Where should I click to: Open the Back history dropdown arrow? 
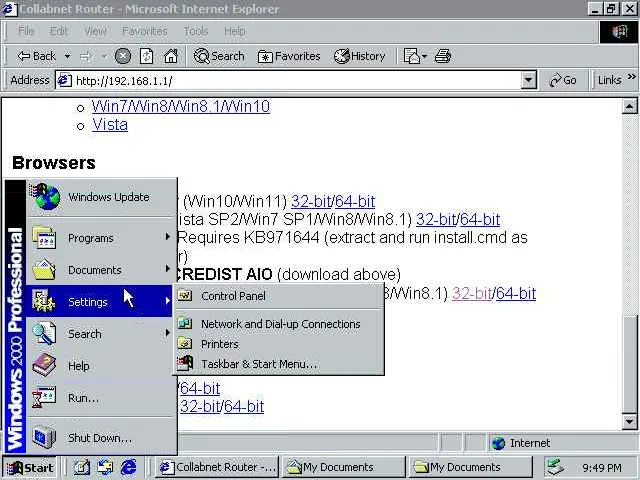tap(67, 56)
